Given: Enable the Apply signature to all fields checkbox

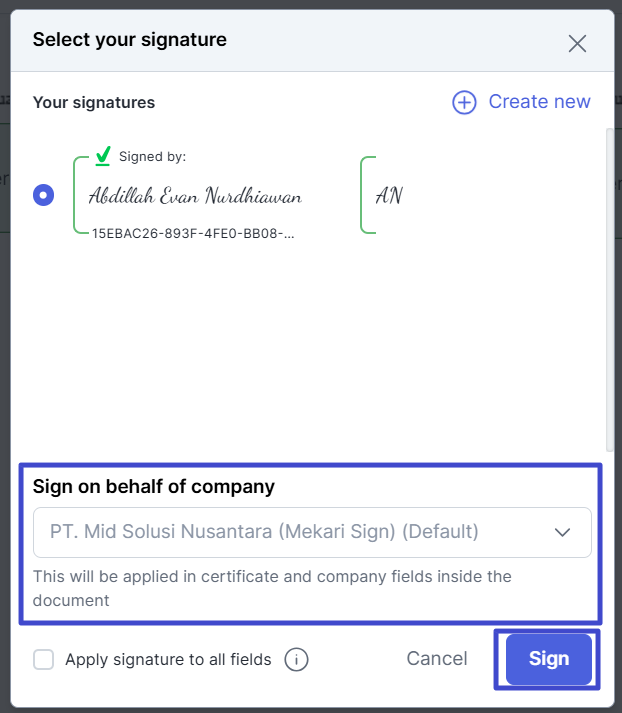Looking at the screenshot, I should coord(44,659).
